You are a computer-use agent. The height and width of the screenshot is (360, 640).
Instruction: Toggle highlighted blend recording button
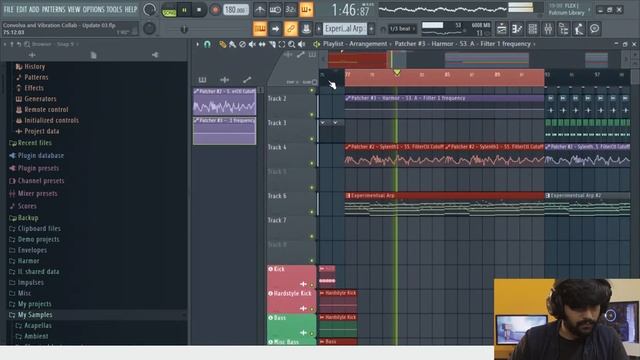pos(306,10)
